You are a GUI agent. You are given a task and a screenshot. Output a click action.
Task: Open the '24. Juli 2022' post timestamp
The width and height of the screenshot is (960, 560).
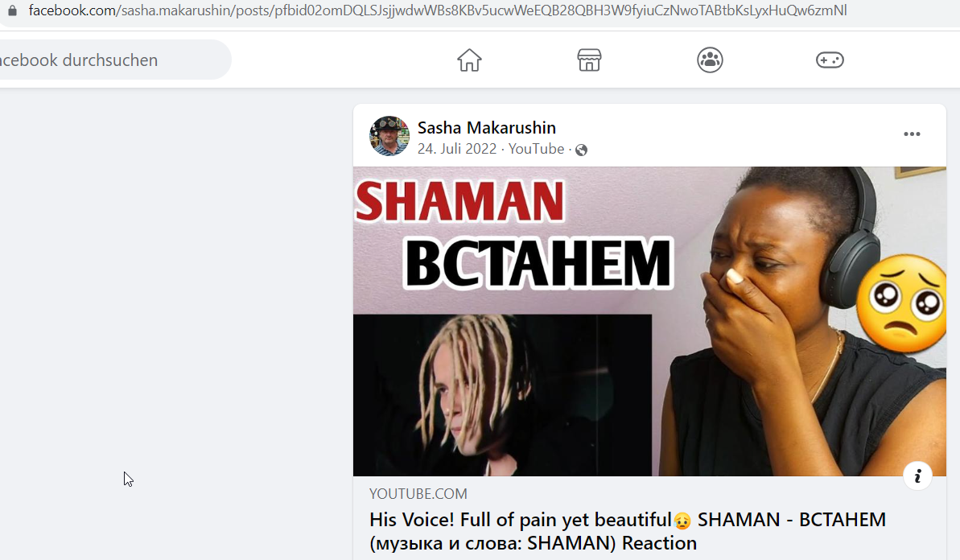click(457, 149)
